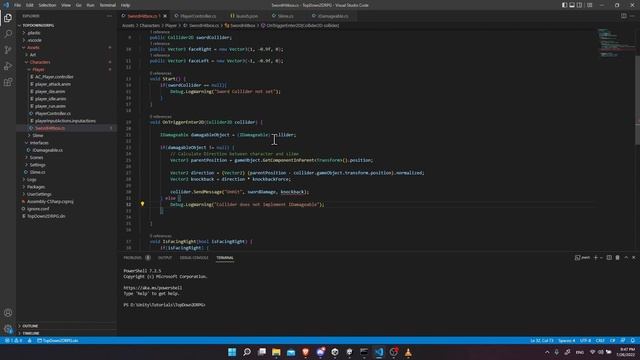Click the Windows Start button on taskbar
This screenshot has height=360, width=640.
[232, 352]
